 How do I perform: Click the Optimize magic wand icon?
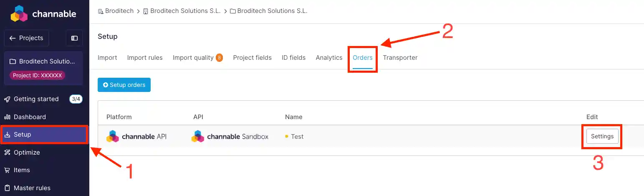[7, 153]
